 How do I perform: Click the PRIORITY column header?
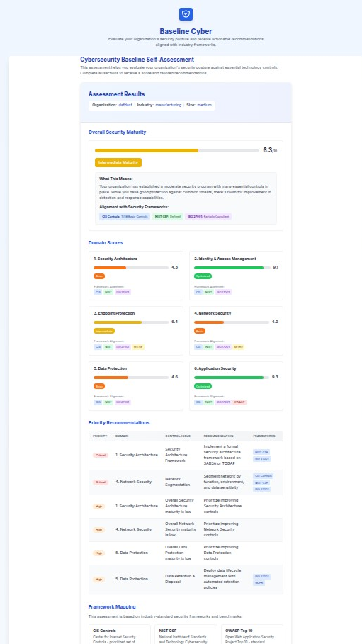tap(100, 436)
